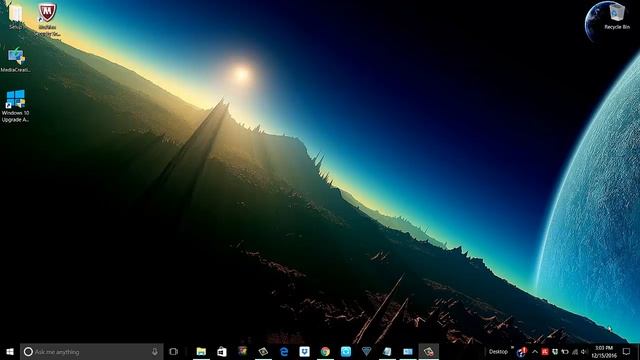
Task: Open the Desktop toolbar label
Action: coord(498,351)
